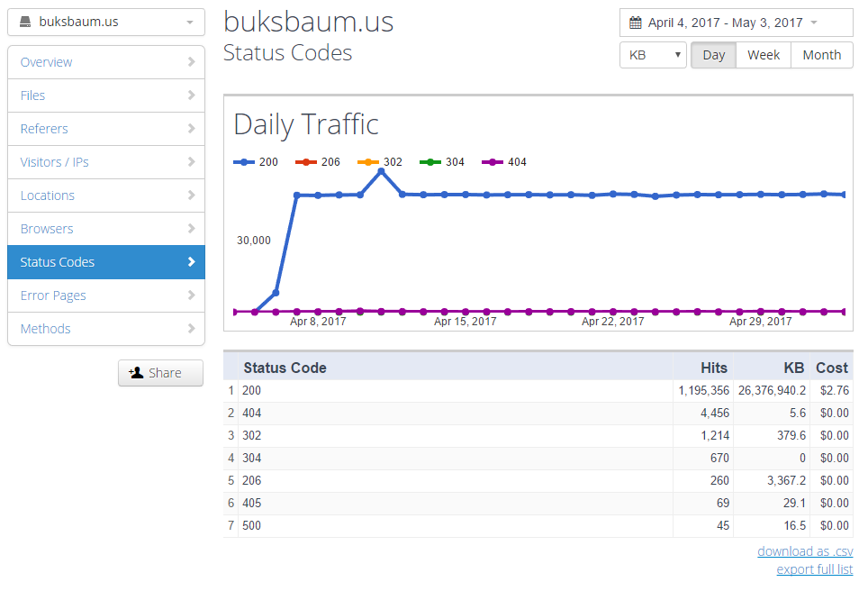The height and width of the screenshot is (591, 868).
Task: Click the chevron arrow beside Methods
Action: [x=191, y=329]
